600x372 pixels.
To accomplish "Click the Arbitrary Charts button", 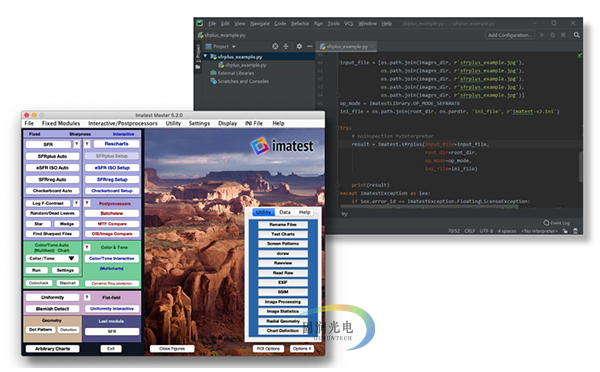I will [52, 349].
